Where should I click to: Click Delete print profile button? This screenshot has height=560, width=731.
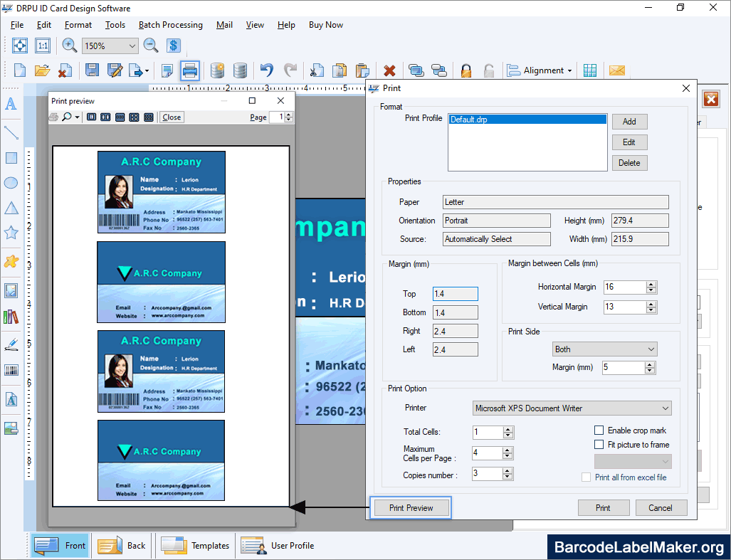pos(629,163)
